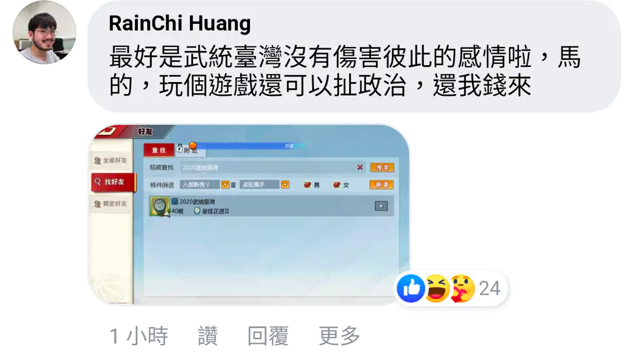
Task: Open the 更多 options for this comment
Action: coord(339,336)
